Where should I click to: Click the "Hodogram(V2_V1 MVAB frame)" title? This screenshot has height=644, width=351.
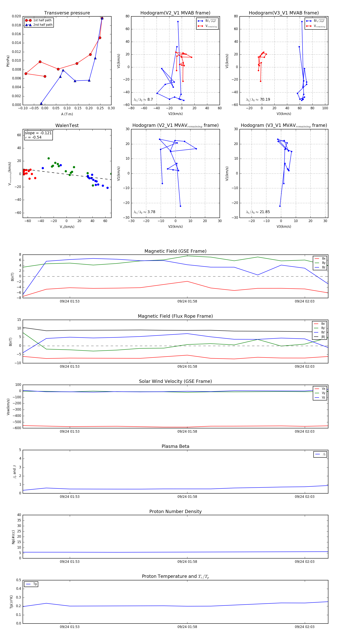pyautogui.click(x=175, y=13)
